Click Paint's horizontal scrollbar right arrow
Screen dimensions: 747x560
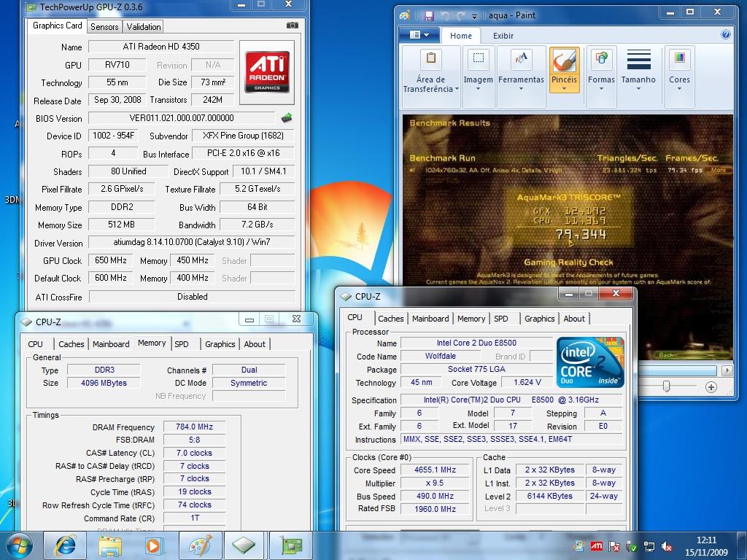(x=727, y=370)
